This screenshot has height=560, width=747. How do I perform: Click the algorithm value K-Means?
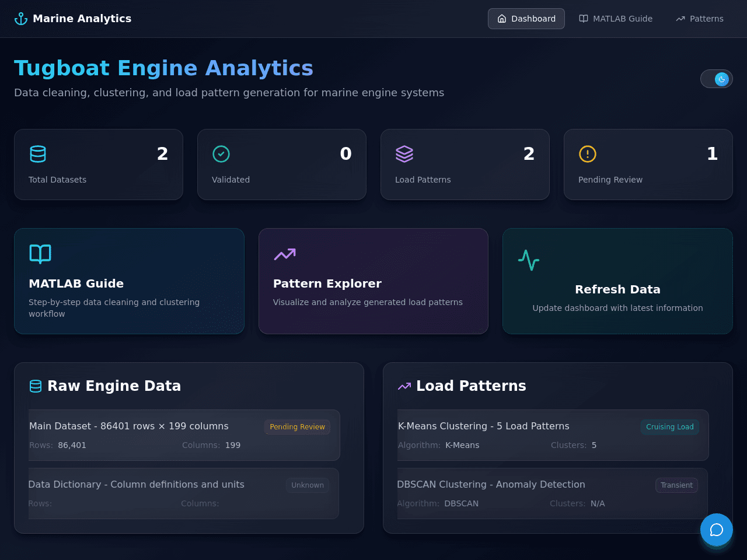(462, 445)
